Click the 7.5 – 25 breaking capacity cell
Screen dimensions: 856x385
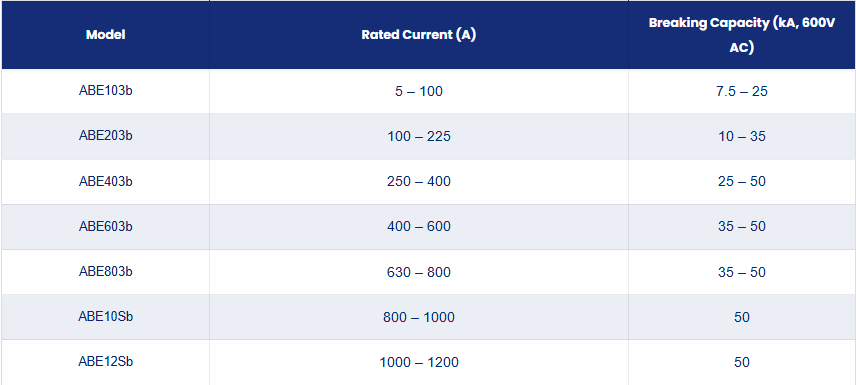tap(742, 91)
